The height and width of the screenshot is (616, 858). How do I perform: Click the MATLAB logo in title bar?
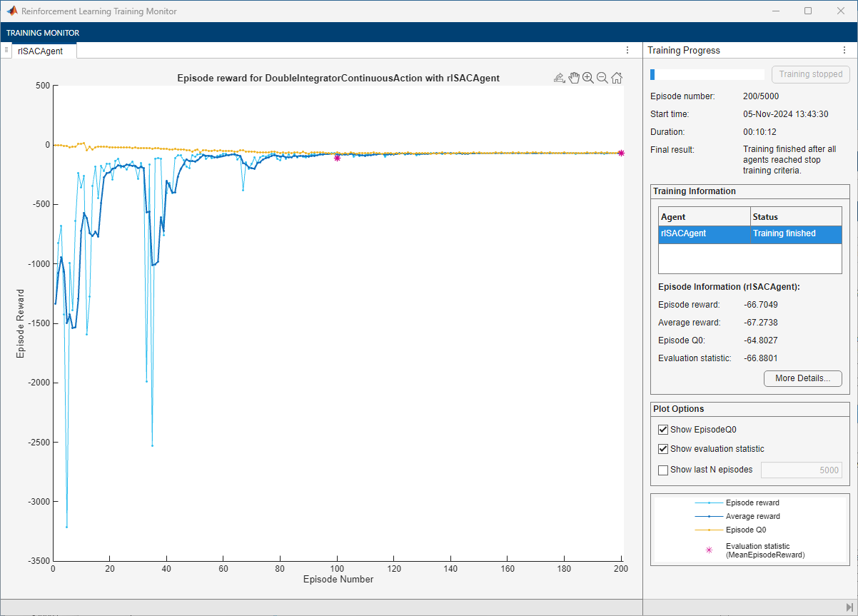coord(12,11)
